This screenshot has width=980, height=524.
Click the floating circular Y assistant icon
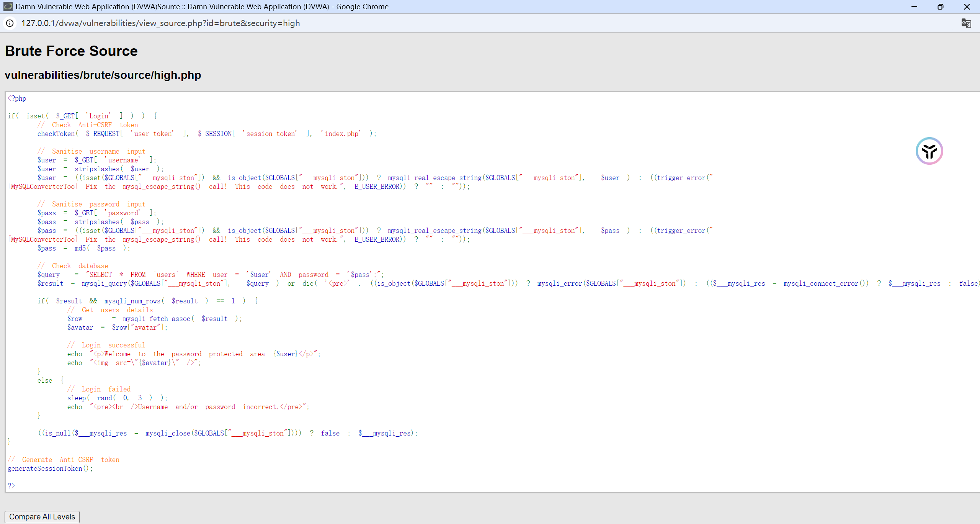click(929, 151)
